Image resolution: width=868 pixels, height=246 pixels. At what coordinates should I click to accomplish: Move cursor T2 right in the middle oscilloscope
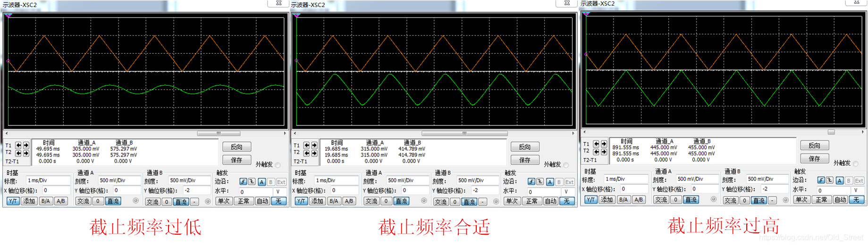[x=314, y=153]
